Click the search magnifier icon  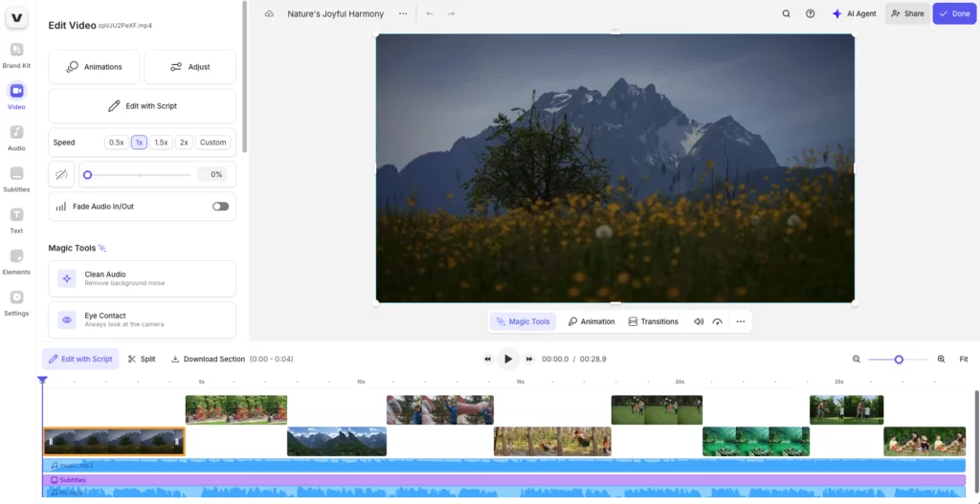tap(787, 13)
